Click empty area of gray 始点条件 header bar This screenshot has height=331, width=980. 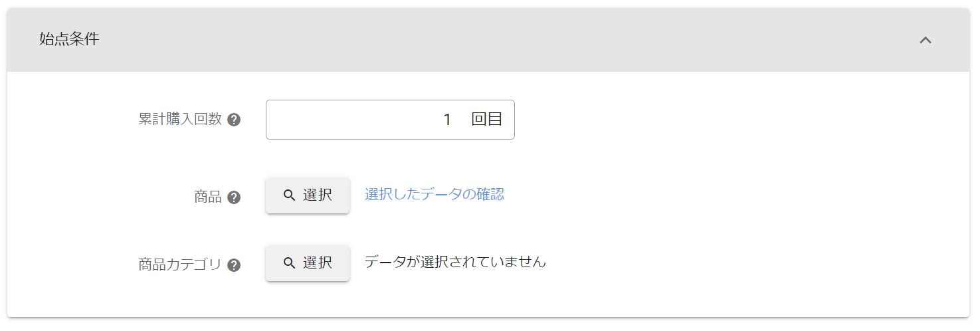498,40
